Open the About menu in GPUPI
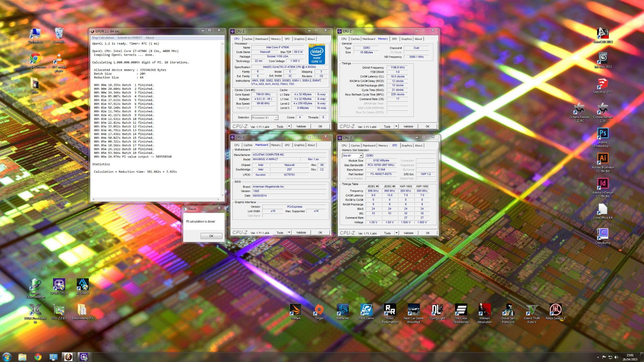 [x=150, y=38]
